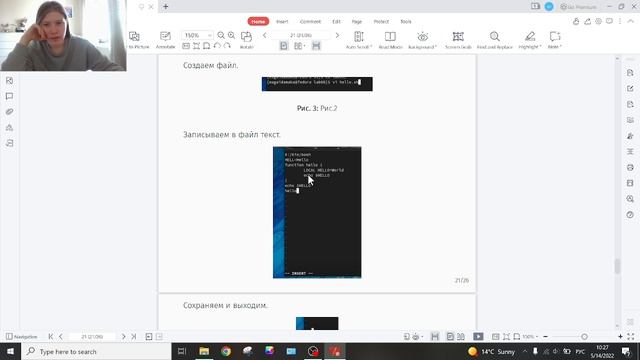
Task: Click the user account avatar
Action: pyautogui.click(x=549, y=7)
